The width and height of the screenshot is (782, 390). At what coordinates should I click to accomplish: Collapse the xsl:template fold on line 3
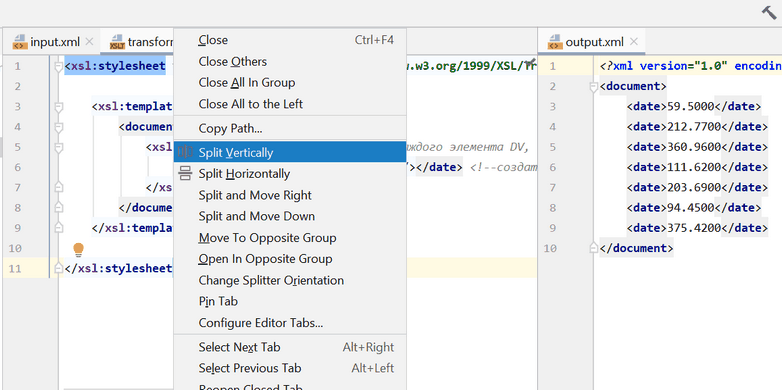point(59,107)
